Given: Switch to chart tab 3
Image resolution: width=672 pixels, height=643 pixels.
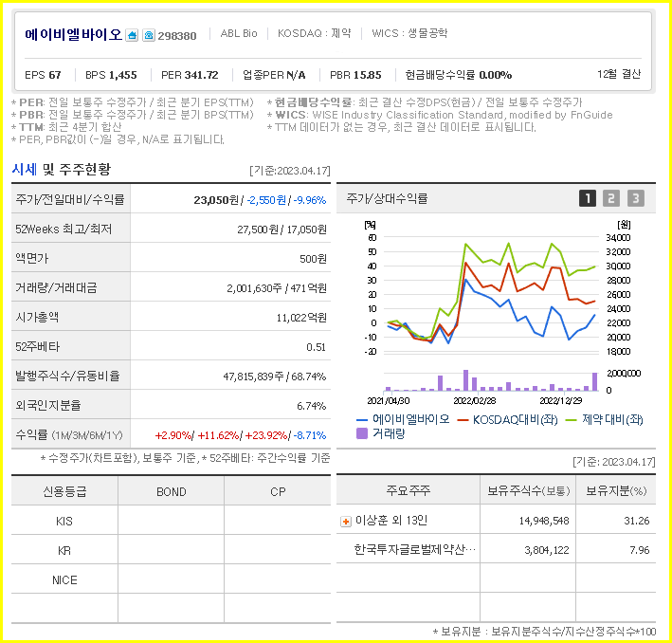Looking at the screenshot, I should click(x=636, y=198).
